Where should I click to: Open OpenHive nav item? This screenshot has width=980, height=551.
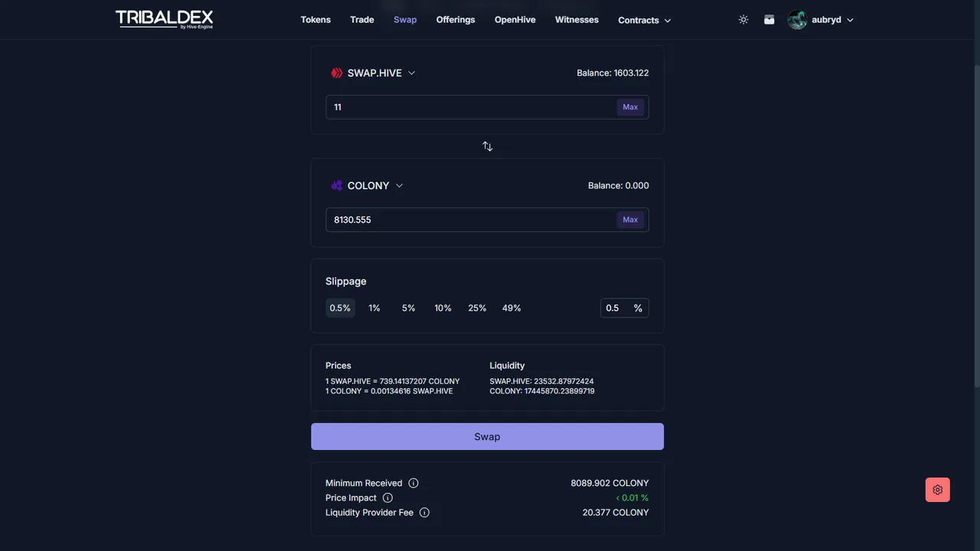(x=515, y=20)
